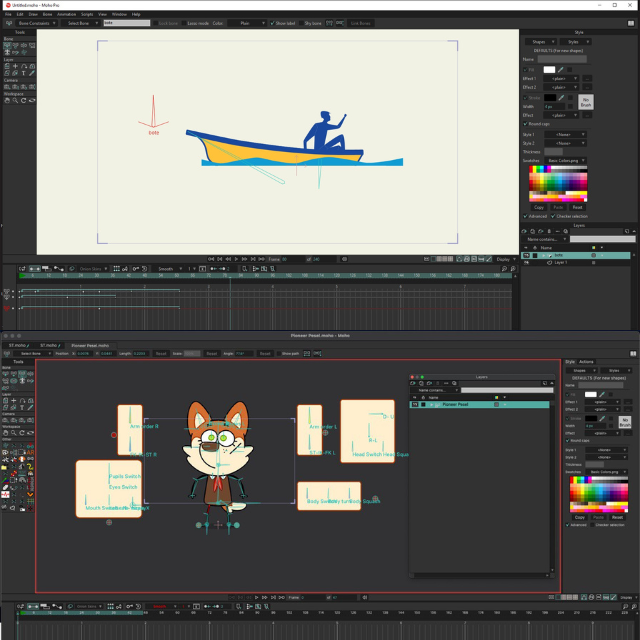Select the Pioneer Pesel layer in the floating Layers panel
Screen dimensions: 640x640
(x=479, y=404)
